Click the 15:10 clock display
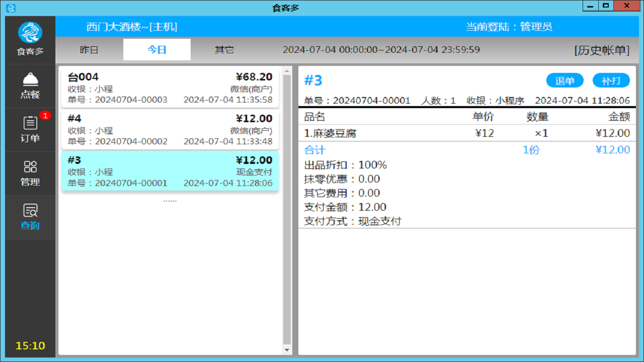This screenshot has width=644, height=362. coord(30,346)
